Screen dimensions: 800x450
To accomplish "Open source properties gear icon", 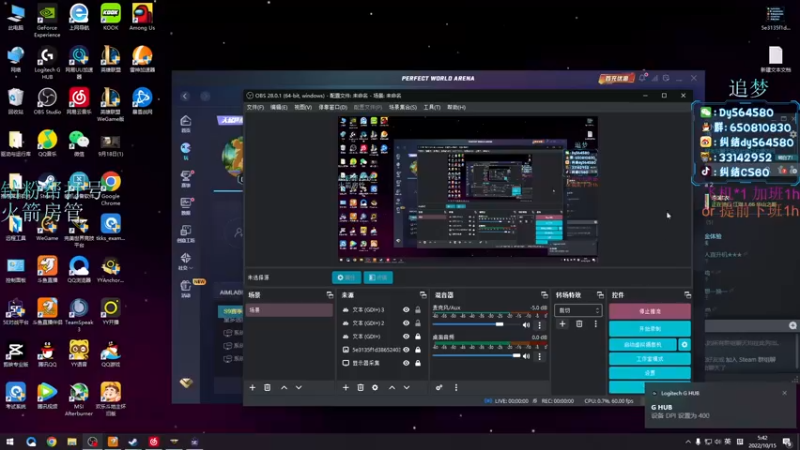I will point(375,388).
